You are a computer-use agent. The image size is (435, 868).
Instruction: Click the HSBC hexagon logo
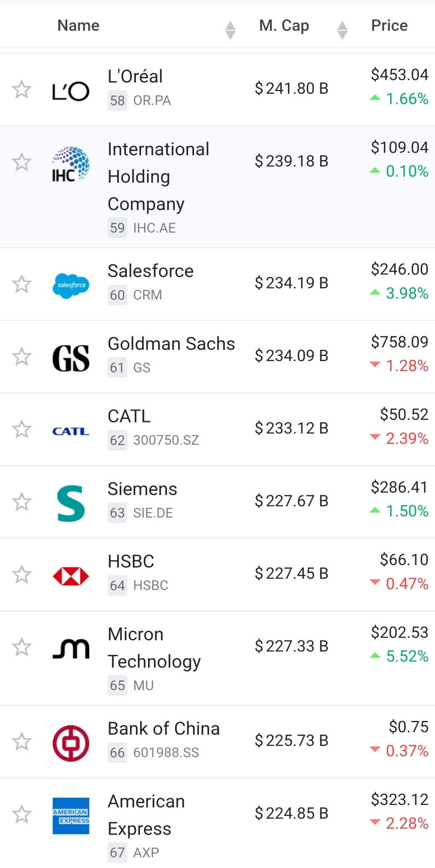71,576
